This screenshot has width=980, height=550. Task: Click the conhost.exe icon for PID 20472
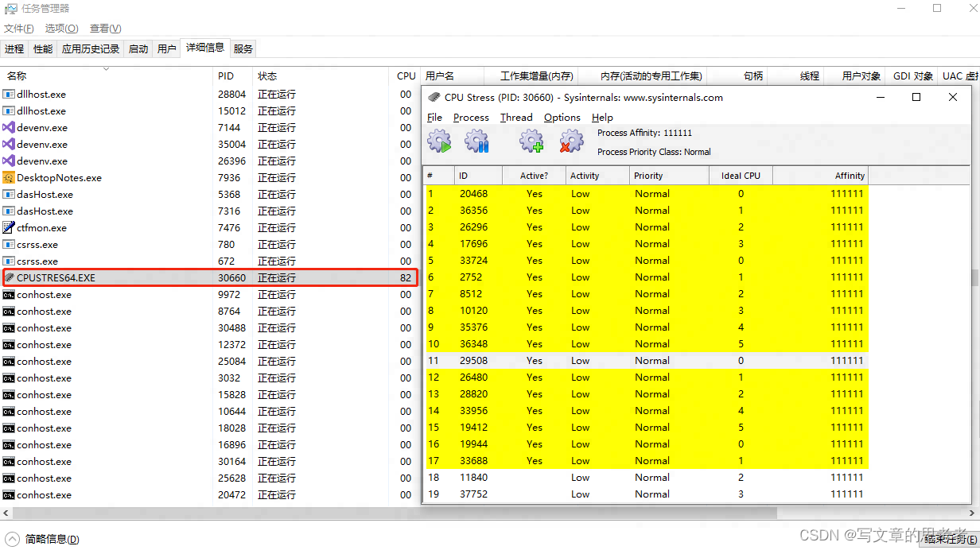pos(10,494)
